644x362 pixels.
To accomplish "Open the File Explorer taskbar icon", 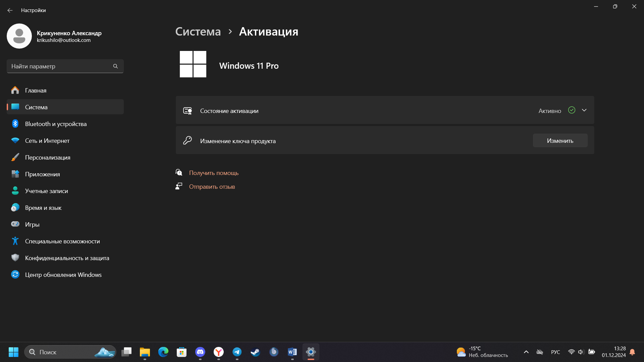I will click(x=145, y=352).
